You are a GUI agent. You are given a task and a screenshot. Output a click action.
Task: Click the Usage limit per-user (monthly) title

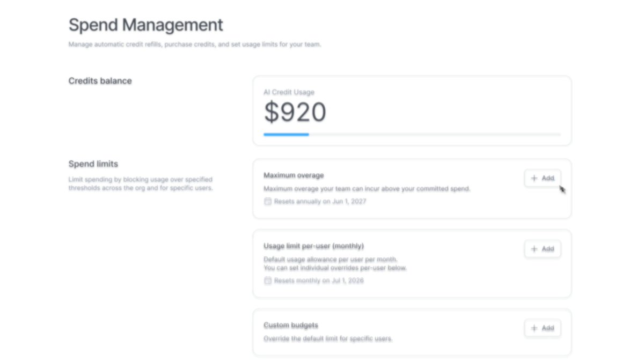(313, 246)
